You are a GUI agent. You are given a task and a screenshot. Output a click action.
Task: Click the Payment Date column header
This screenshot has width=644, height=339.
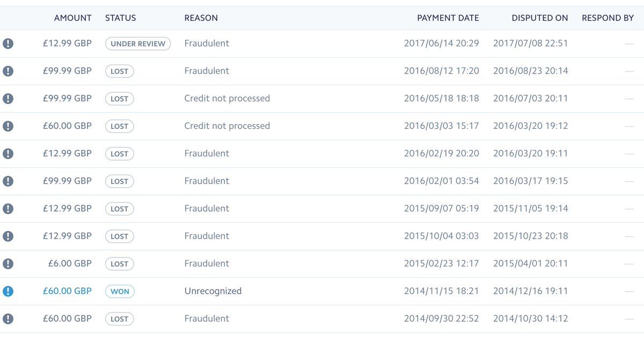coord(448,18)
